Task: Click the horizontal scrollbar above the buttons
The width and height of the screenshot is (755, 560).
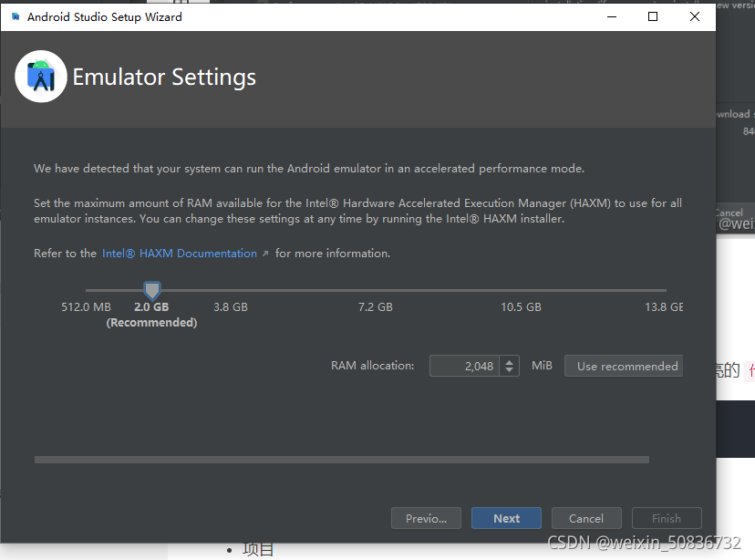Action: click(342, 460)
